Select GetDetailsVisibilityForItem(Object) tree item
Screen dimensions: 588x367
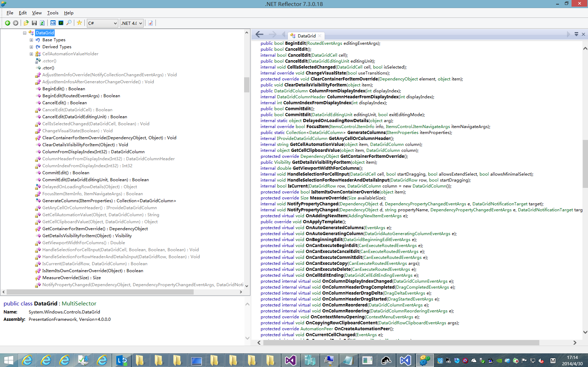pyautogui.click(x=87, y=236)
